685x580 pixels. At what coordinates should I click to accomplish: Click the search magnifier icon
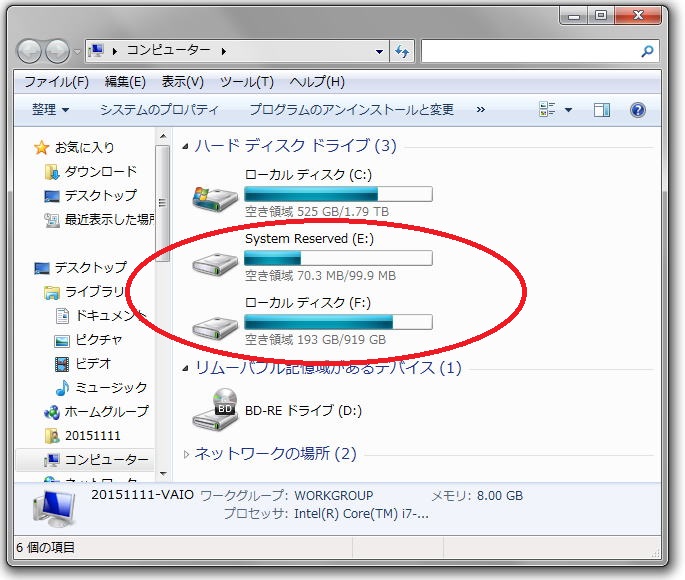(647, 51)
